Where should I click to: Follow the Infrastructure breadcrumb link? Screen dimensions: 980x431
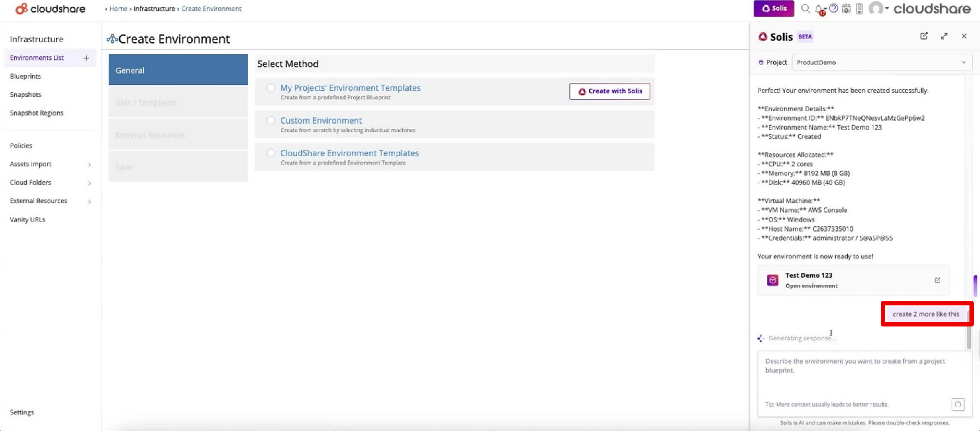pos(154,9)
